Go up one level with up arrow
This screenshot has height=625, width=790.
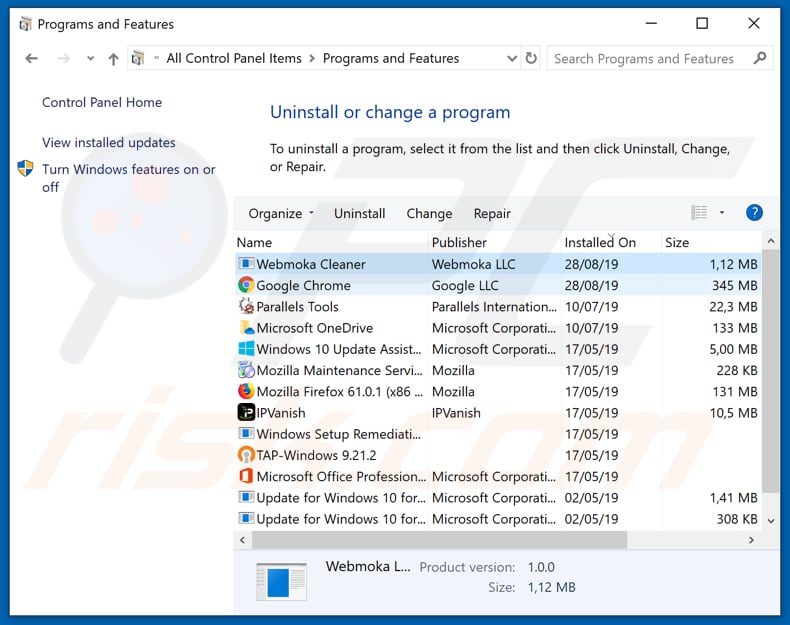(113, 59)
